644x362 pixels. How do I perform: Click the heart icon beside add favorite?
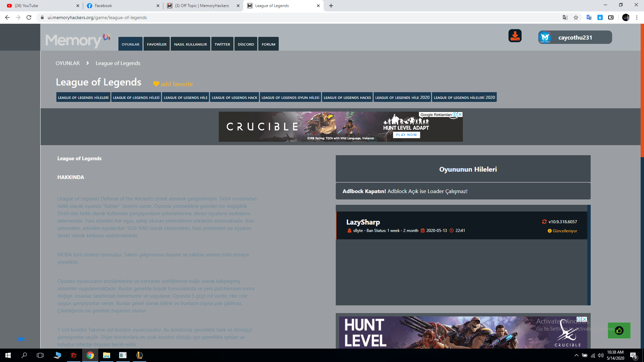(156, 84)
